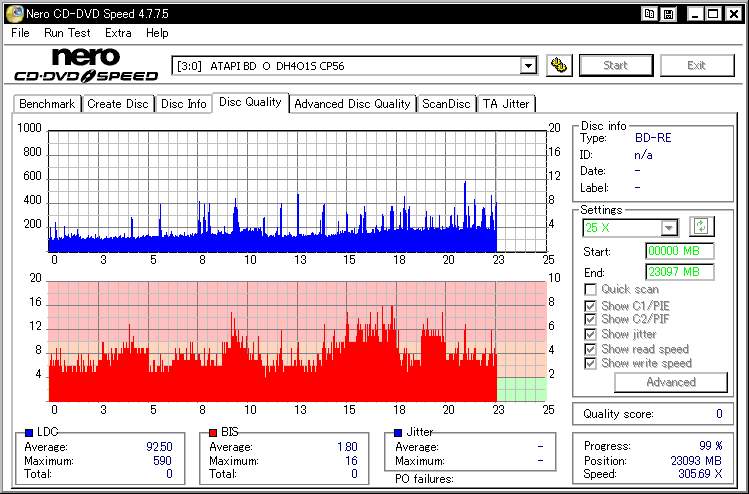
Task: Toggle Show C1/PIE checkbox
Action: (x=590, y=306)
